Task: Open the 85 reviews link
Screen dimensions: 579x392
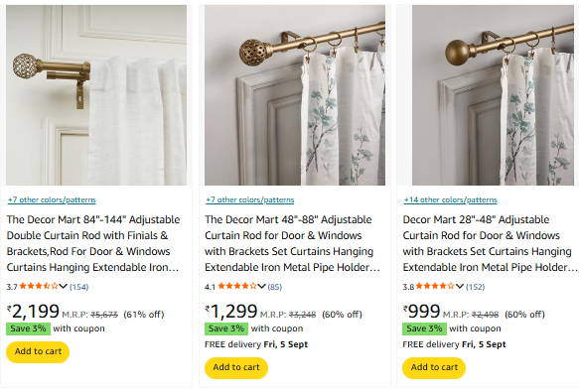Action: [275, 287]
